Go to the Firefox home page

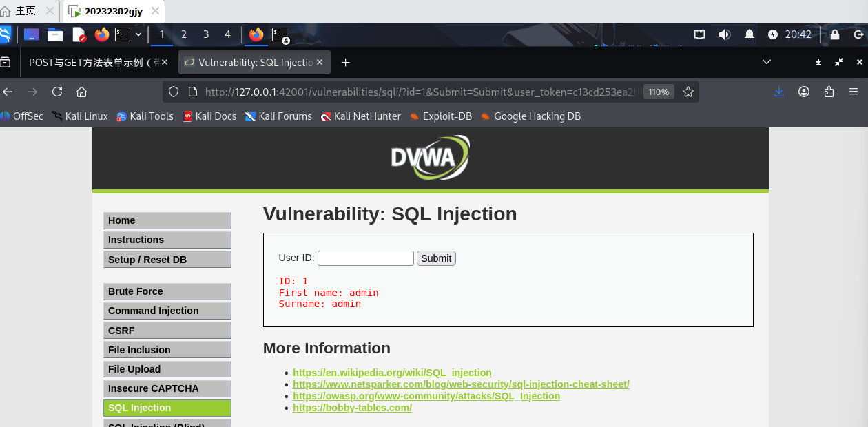(81, 92)
